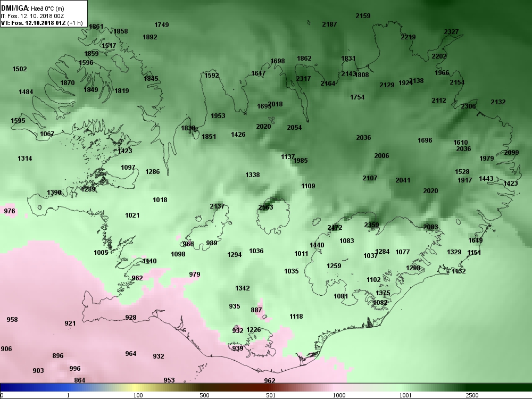Image resolution: width=532 pixels, height=399 pixels.
Task: Click the map value 1021
Action: [132, 215]
